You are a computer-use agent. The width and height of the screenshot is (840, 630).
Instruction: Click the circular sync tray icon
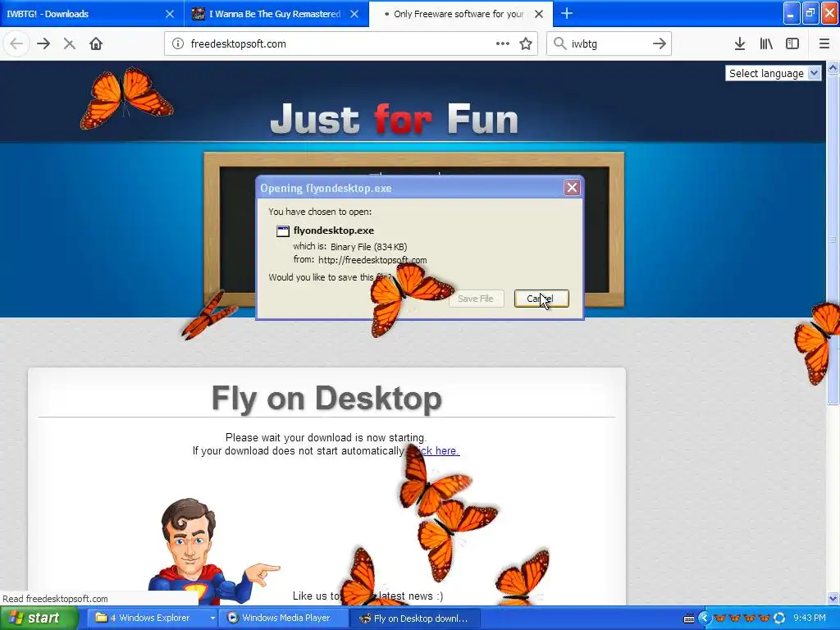point(779,619)
